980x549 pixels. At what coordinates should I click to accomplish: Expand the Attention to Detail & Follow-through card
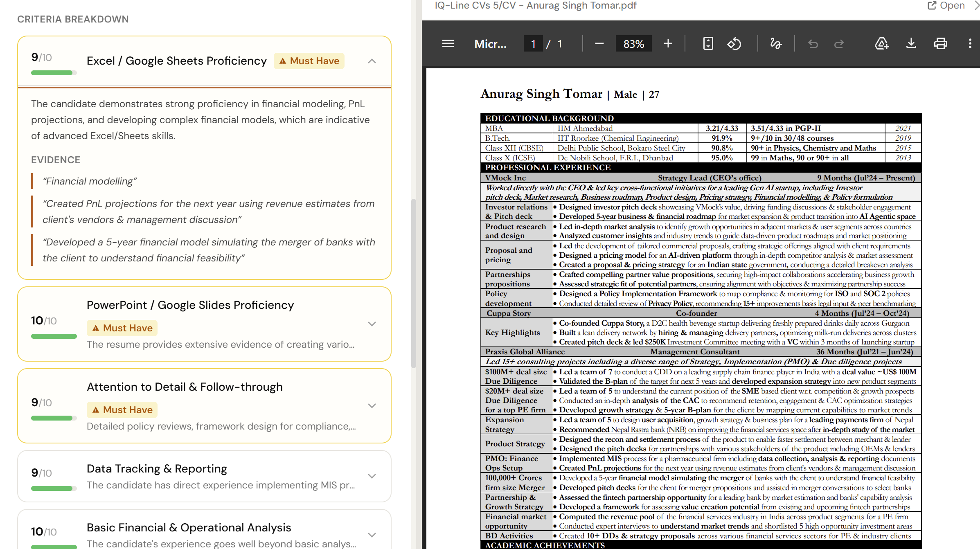pos(372,406)
